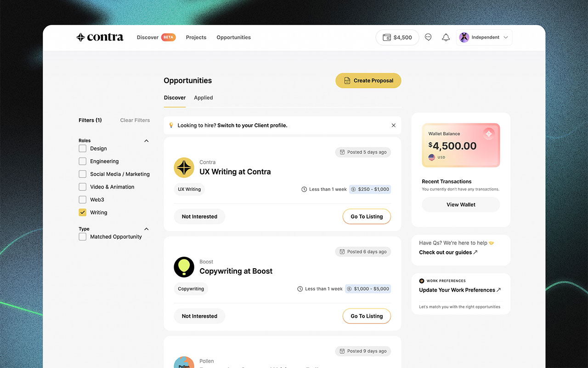Select the Discover tab under Opportunities
The width and height of the screenshot is (588, 368).
pos(175,98)
